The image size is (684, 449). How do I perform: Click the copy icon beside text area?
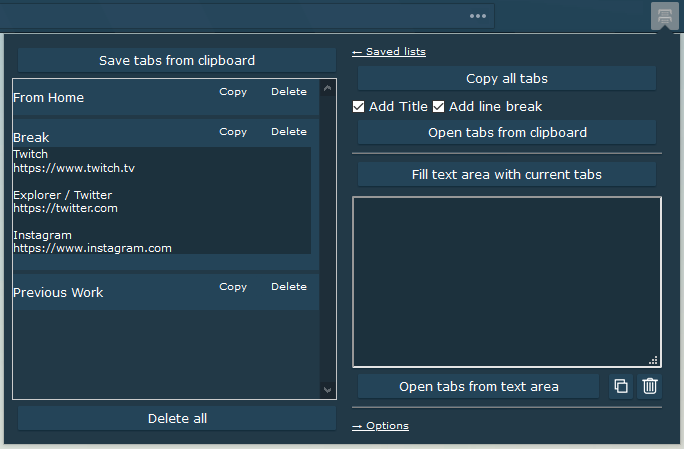point(621,386)
